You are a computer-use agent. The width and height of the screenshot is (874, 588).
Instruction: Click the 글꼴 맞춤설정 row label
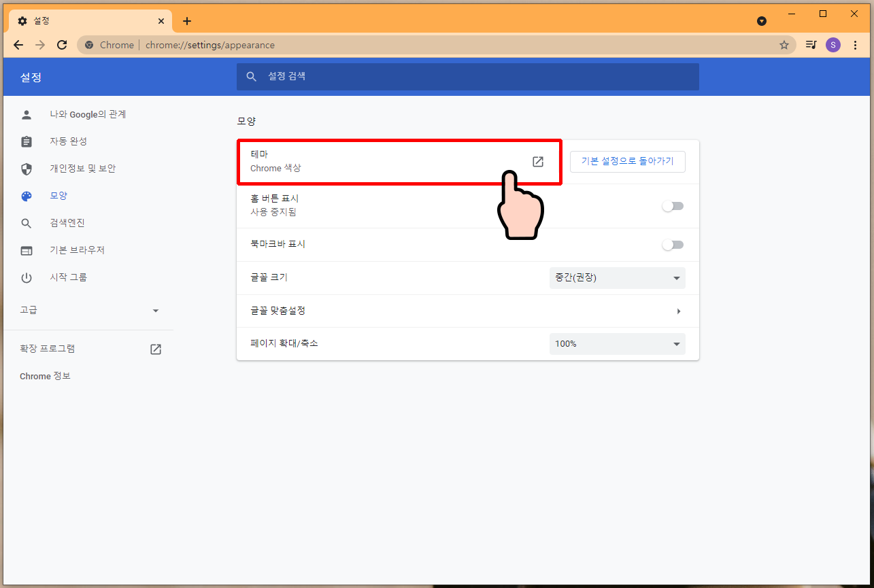[x=278, y=311]
